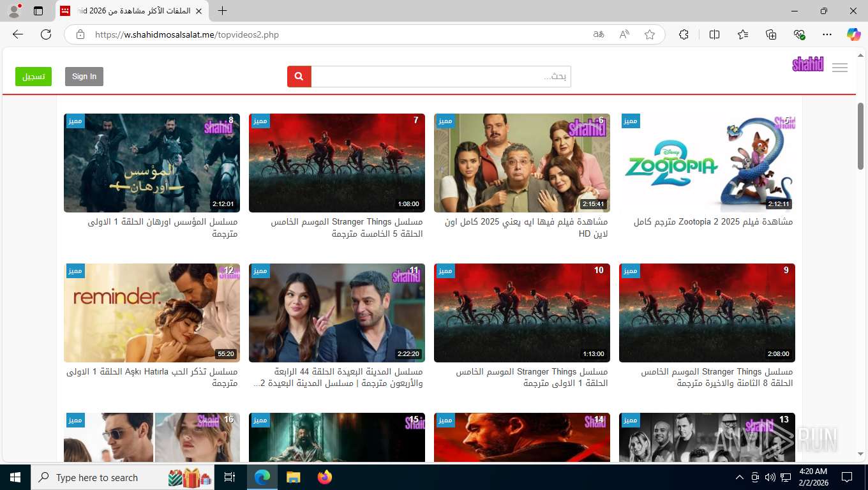Open Settings and more ellipsis menu
The width and height of the screenshot is (868, 490).
point(827,34)
